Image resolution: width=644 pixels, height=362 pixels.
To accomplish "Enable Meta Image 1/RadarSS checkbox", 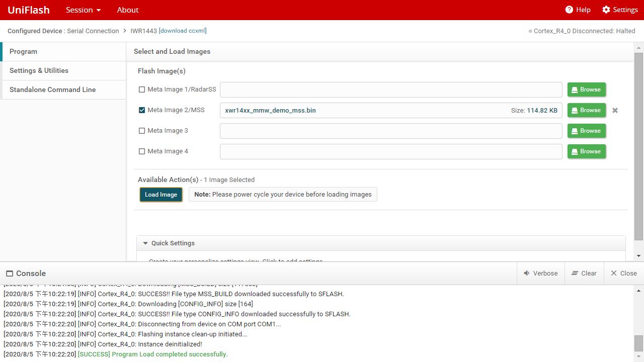I will click(142, 89).
